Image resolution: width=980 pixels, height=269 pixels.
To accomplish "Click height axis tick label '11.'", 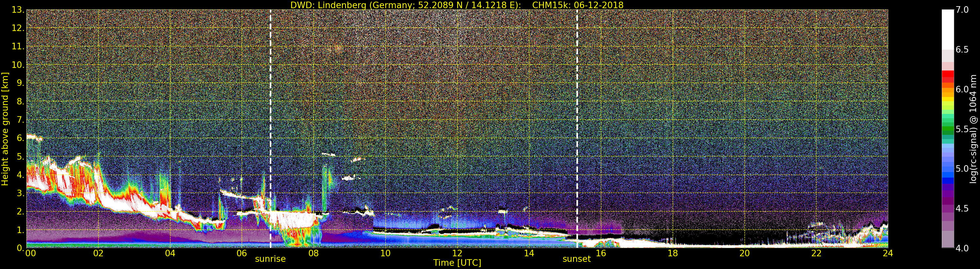I will click(18, 46).
